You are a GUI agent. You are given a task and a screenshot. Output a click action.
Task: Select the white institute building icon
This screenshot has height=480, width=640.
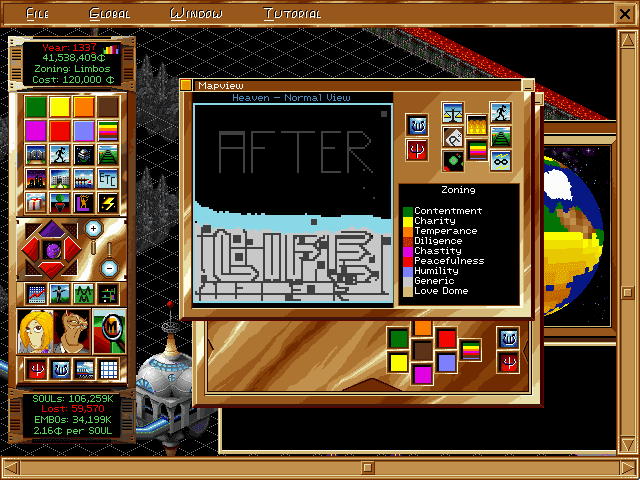tap(60, 179)
